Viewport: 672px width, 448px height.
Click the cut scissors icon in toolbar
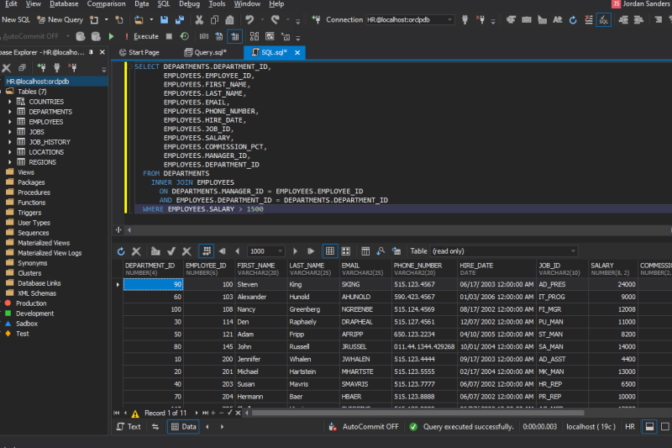pyautogui.click(x=200, y=19)
